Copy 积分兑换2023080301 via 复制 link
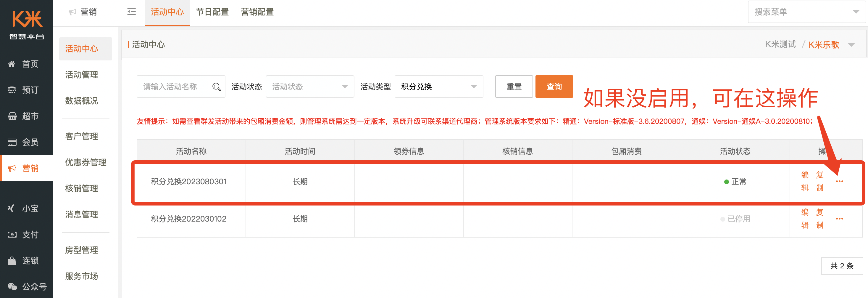This screenshot has height=298, width=868. pyautogui.click(x=820, y=181)
